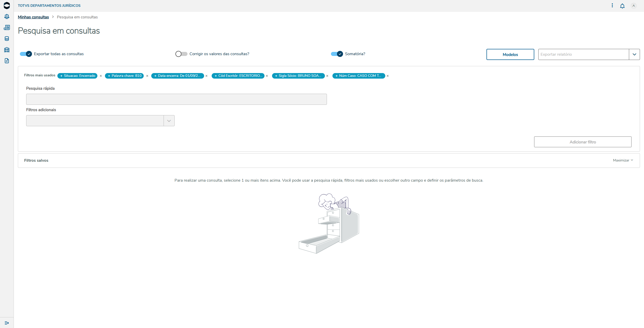Expand sidebar with bottom arrow icon
Image resolution: width=644 pixels, height=328 pixels.
(x=7, y=323)
